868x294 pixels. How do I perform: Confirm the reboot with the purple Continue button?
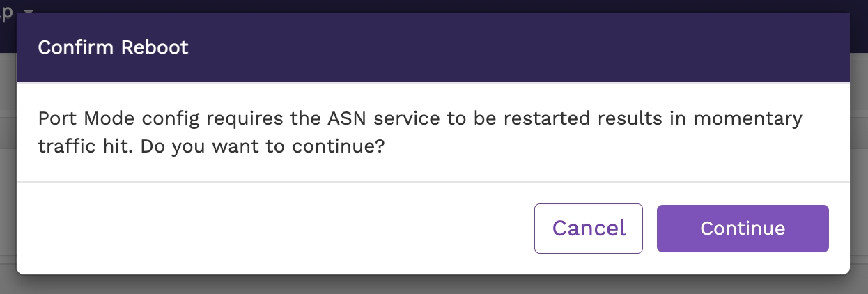[743, 229]
